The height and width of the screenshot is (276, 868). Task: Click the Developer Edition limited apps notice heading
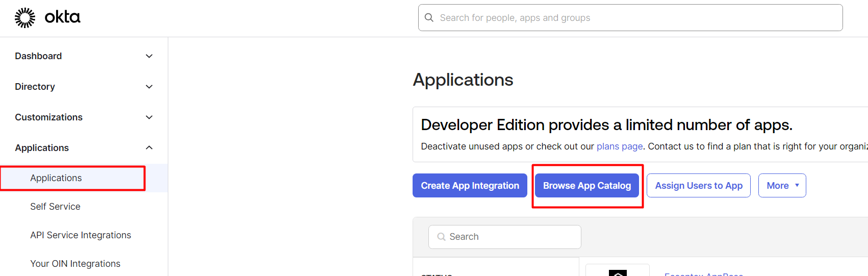(607, 125)
